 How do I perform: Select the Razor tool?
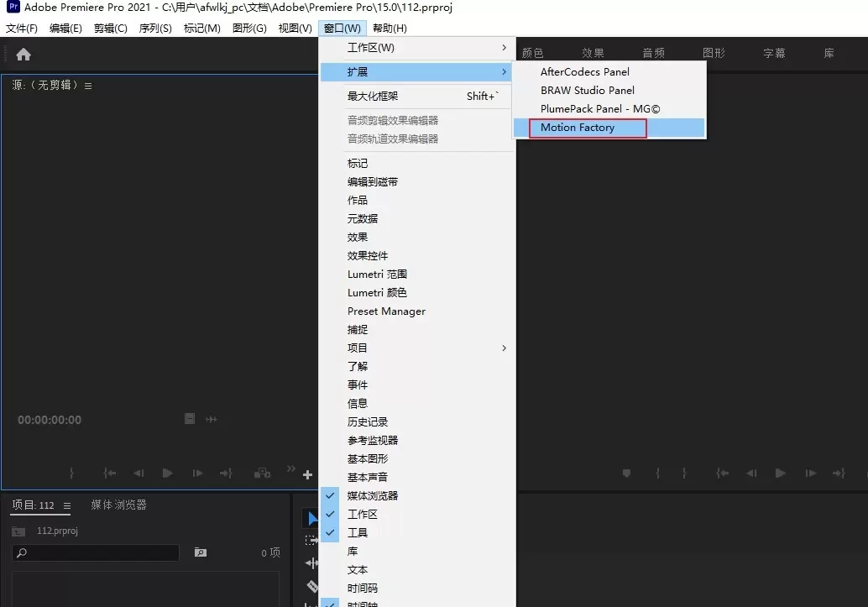click(x=312, y=586)
